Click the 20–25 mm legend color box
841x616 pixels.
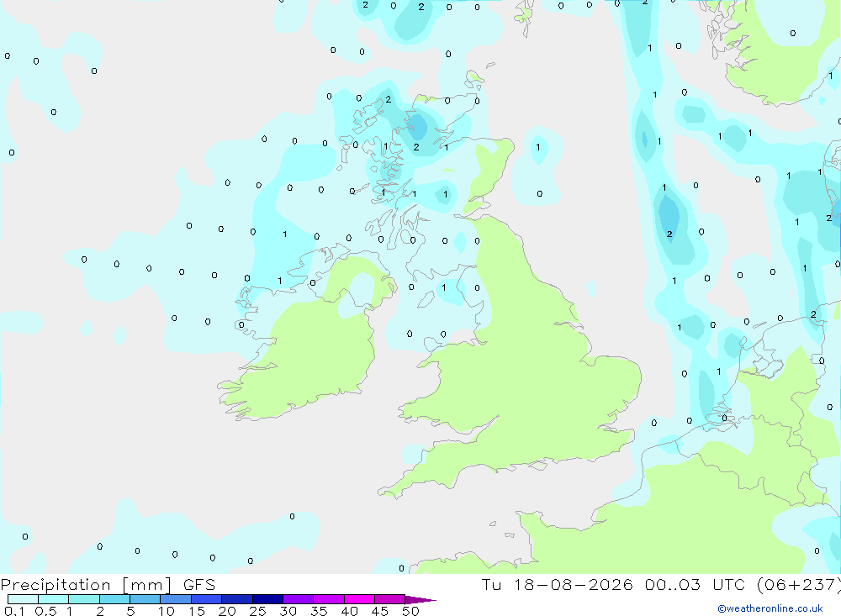click(x=237, y=599)
